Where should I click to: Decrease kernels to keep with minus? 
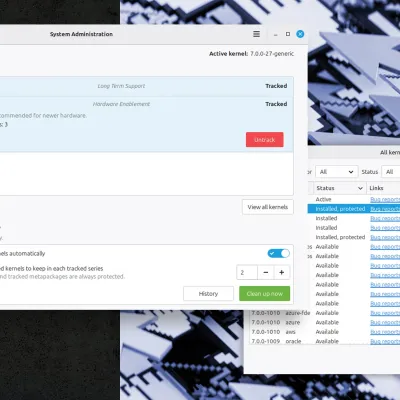pos(265,272)
